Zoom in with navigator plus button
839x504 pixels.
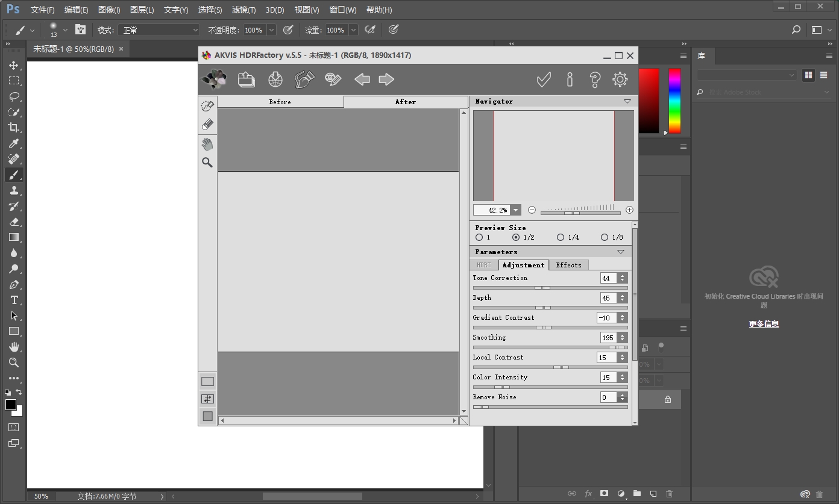[629, 210]
